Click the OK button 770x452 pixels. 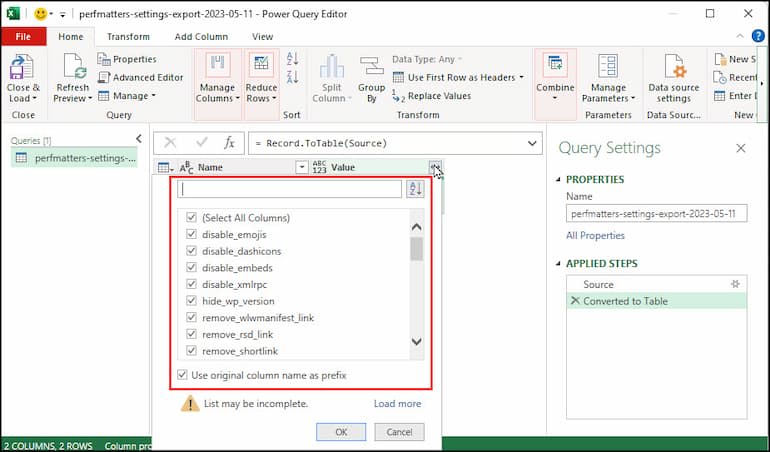click(x=341, y=432)
